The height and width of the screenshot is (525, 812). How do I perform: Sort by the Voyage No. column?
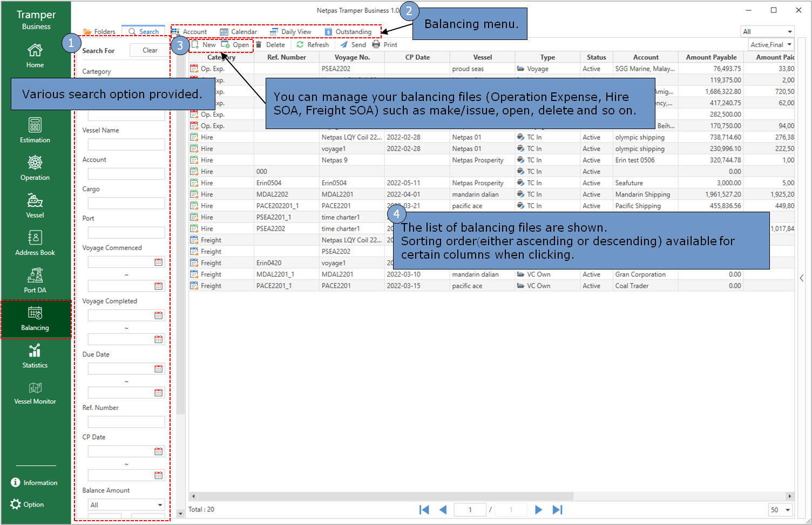[x=352, y=57]
